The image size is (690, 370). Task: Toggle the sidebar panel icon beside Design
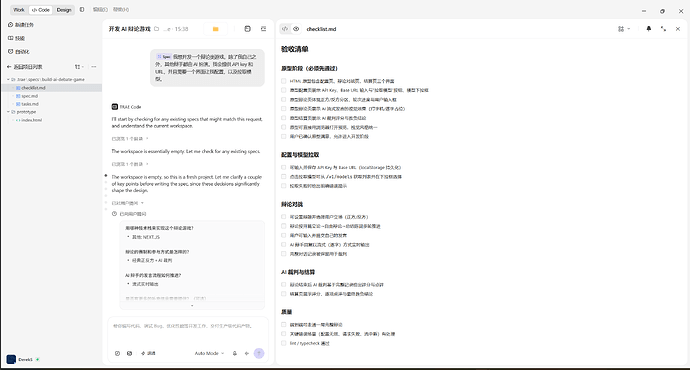pyautogui.click(x=82, y=9)
